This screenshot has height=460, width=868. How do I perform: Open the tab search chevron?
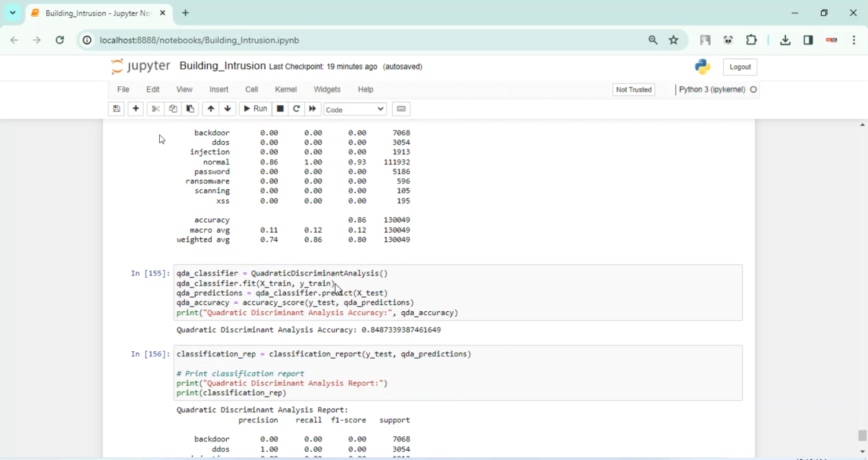click(12, 13)
